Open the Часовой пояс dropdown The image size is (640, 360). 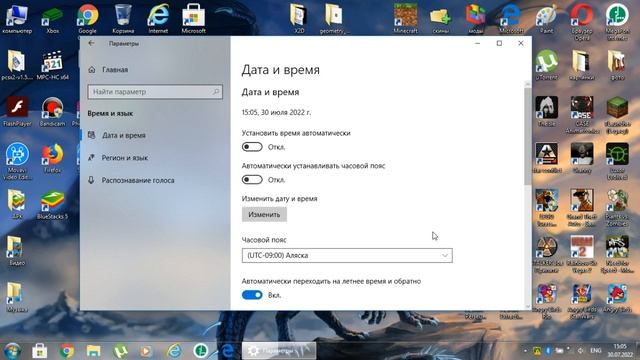pos(347,256)
